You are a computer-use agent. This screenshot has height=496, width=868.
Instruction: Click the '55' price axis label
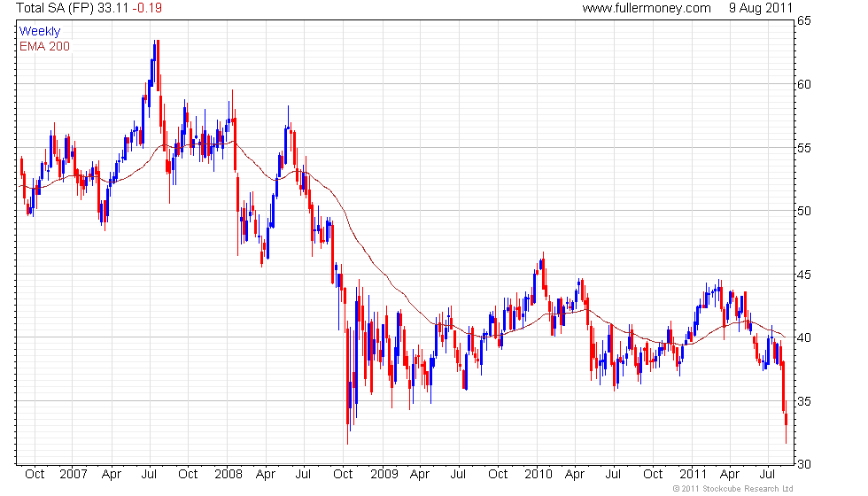804,148
